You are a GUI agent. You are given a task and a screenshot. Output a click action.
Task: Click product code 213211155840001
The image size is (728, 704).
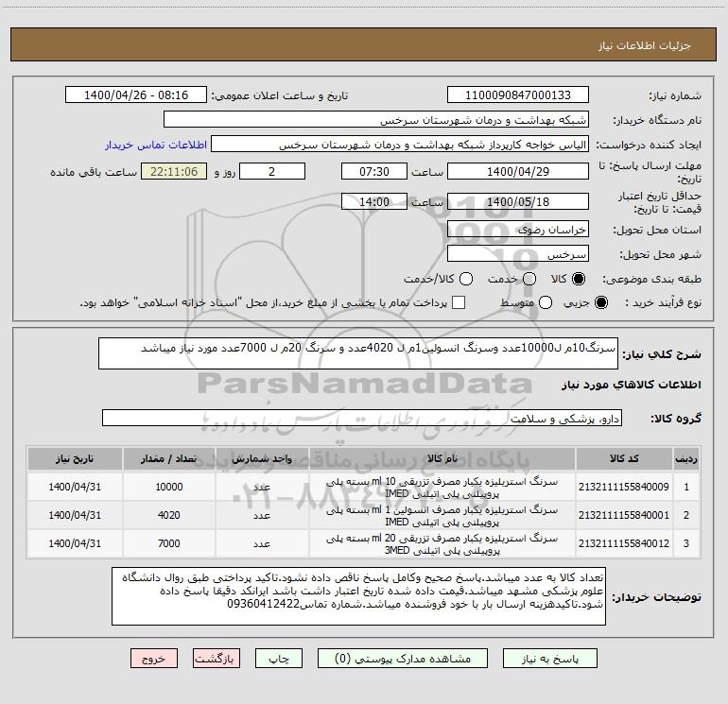click(x=624, y=515)
